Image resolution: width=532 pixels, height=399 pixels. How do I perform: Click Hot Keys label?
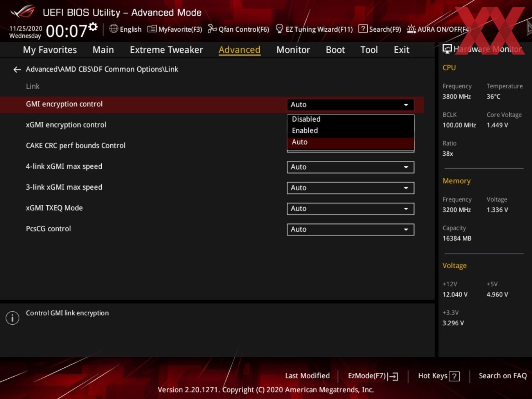tap(433, 376)
